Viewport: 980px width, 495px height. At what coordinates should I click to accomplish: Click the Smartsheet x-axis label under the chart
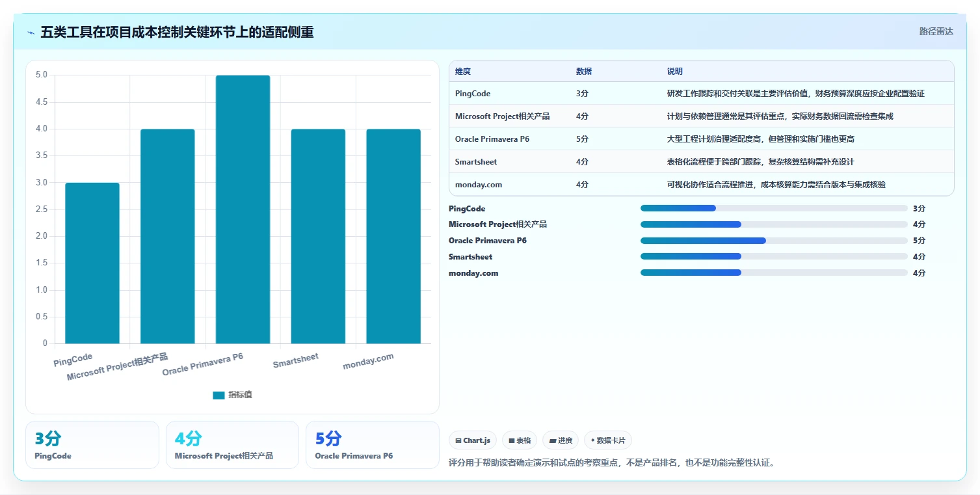click(x=296, y=360)
